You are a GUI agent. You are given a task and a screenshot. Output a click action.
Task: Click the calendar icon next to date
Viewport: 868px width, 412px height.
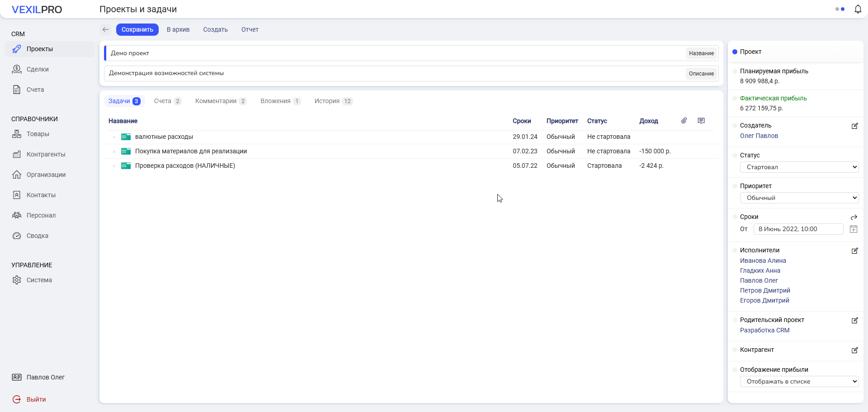click(x=854, y=229)
